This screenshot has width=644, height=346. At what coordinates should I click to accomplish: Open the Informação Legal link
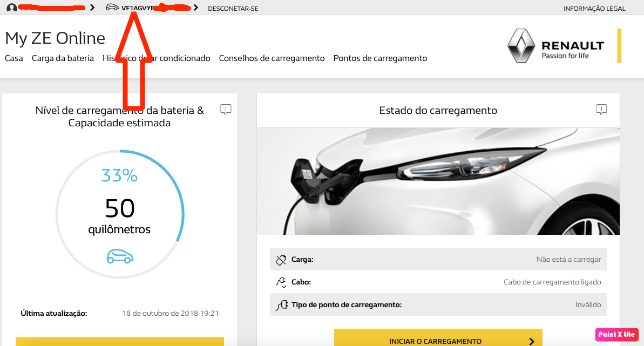pos(594,9)
